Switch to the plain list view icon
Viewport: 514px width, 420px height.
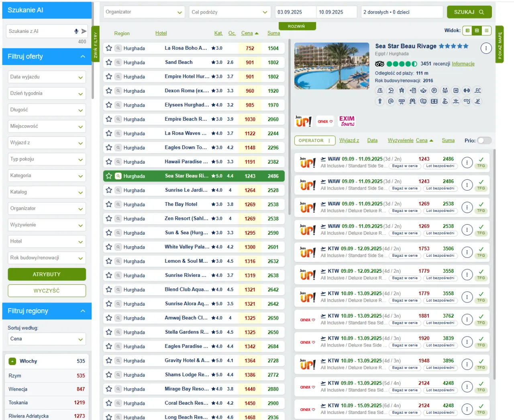coord(487,30)
